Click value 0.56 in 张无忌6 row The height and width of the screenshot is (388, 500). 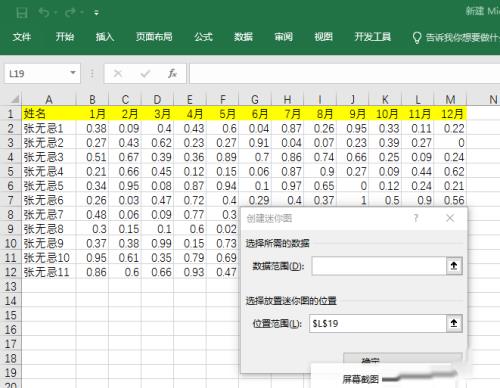[450, 200]
